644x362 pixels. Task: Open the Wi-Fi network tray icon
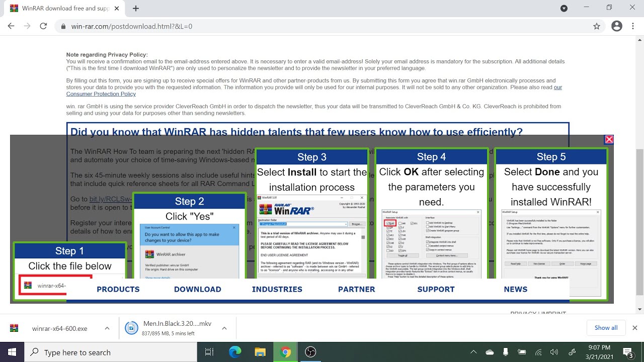pos(538,352)
